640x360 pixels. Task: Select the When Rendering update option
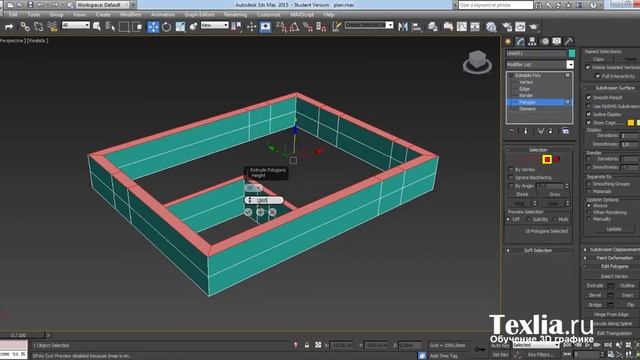(589, 212)
